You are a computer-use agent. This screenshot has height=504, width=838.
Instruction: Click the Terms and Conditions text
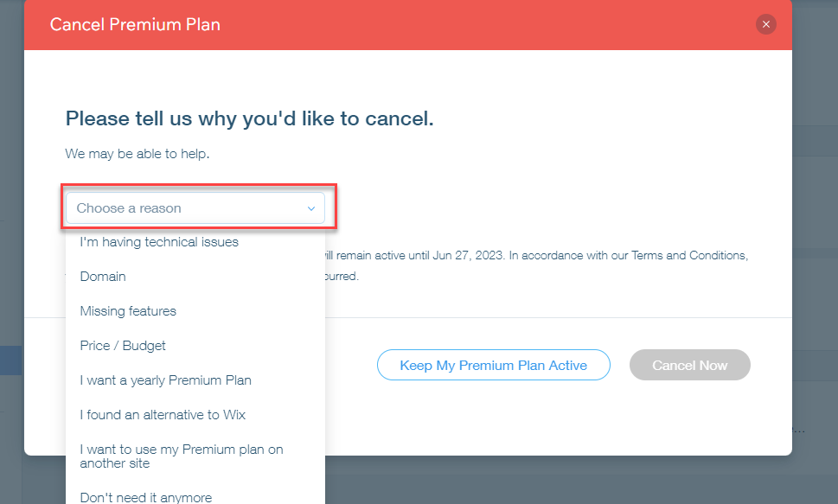coord(689,256)
